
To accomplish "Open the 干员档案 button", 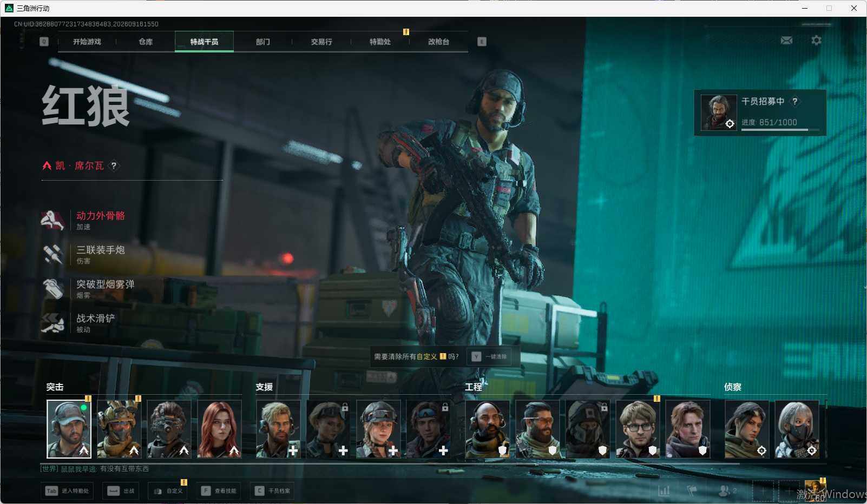I will point(272,491).
